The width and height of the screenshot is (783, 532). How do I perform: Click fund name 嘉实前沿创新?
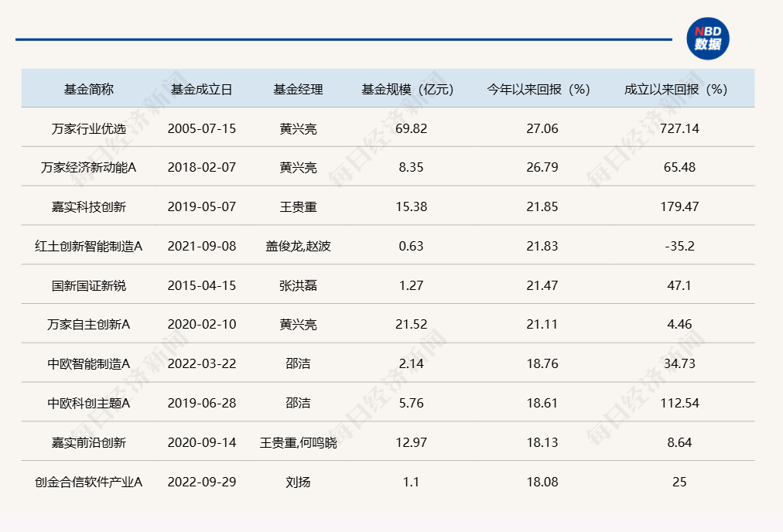(89, 442)
